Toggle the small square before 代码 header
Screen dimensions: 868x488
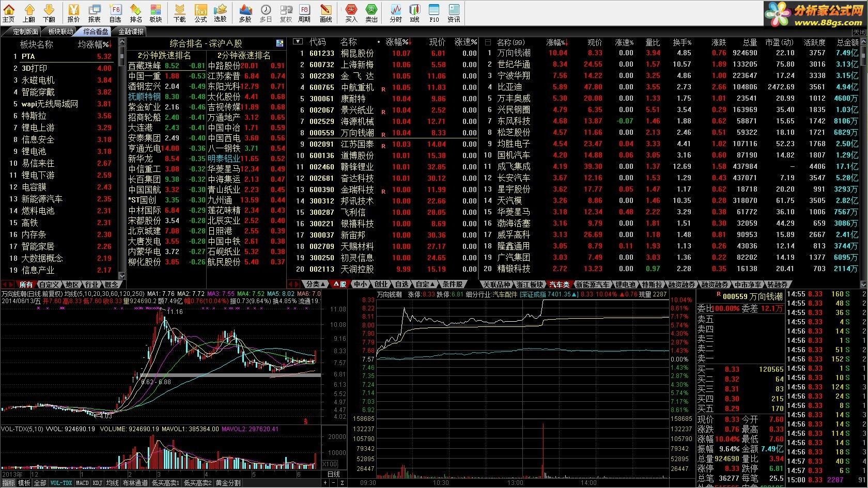pyautogui.click(x=297, y=42)
